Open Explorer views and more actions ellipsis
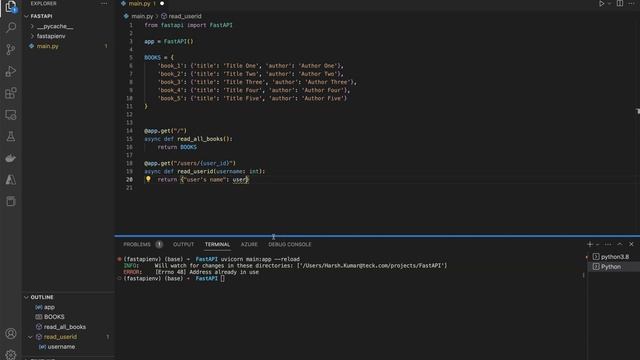The height and width of the screenshot is (360, 640). point(104,3)
